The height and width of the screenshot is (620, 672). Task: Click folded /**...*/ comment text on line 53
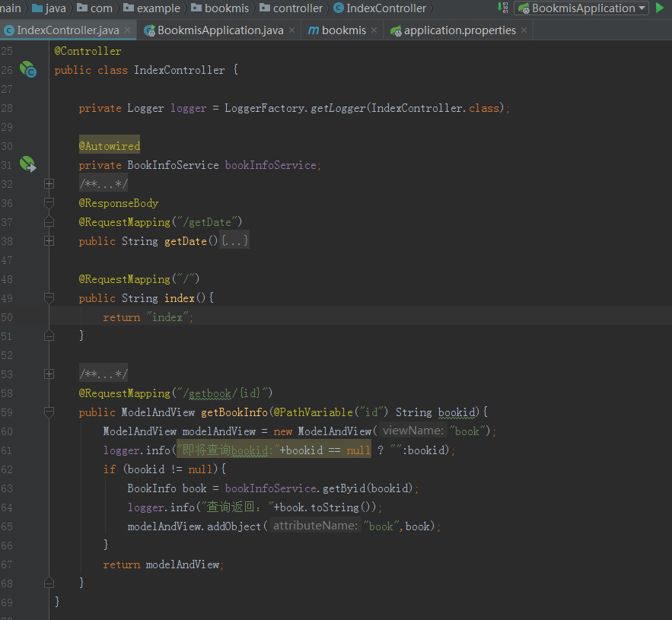[x=104, y=374]
